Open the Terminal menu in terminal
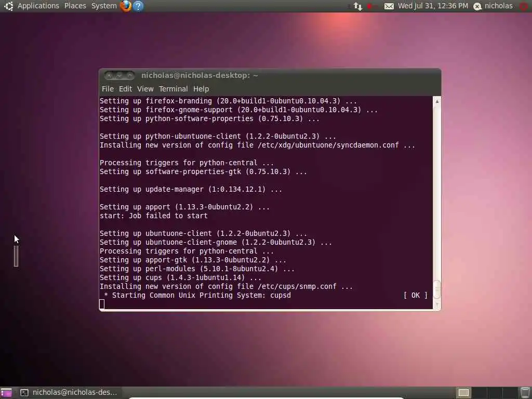 coord(173,89)
